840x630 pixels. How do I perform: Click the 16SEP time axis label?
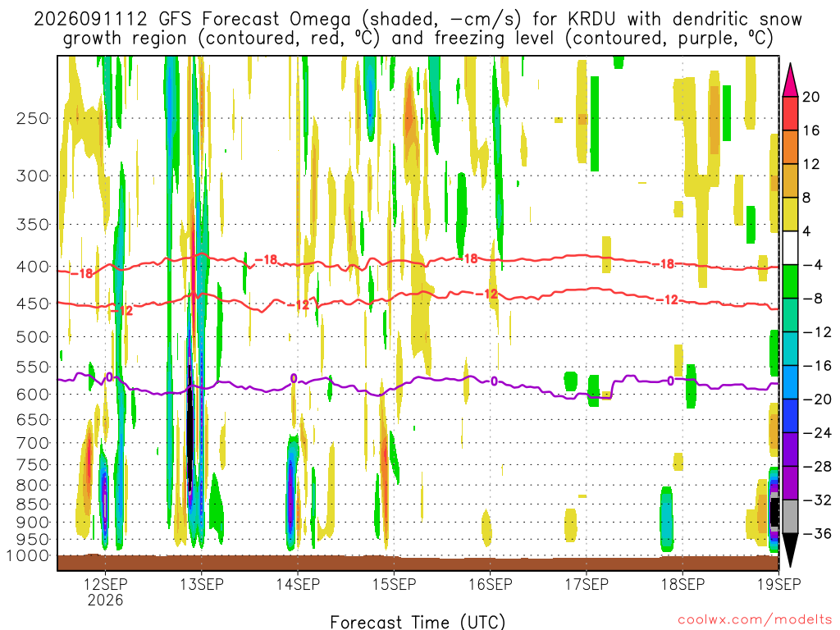(491, 584)
